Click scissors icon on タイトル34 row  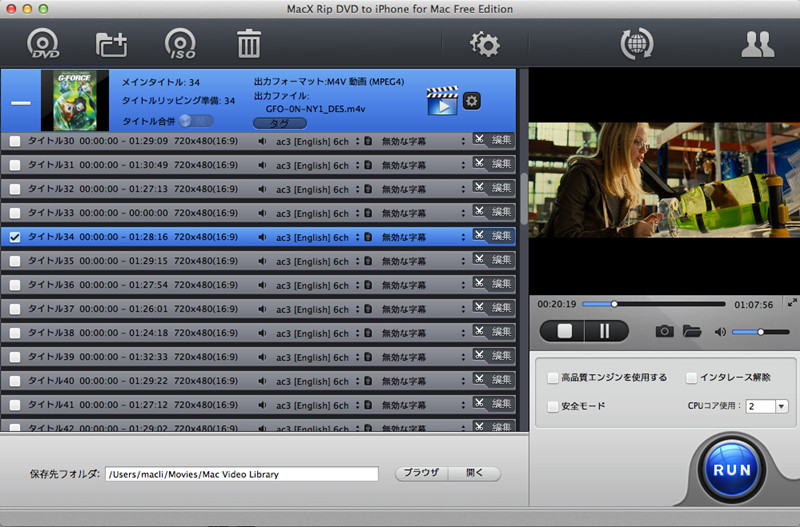coord(479,235)
